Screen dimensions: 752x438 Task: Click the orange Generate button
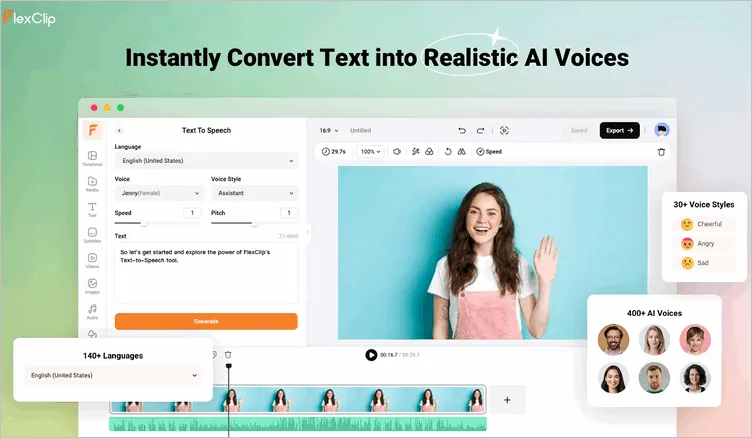[x=206, y=321]
